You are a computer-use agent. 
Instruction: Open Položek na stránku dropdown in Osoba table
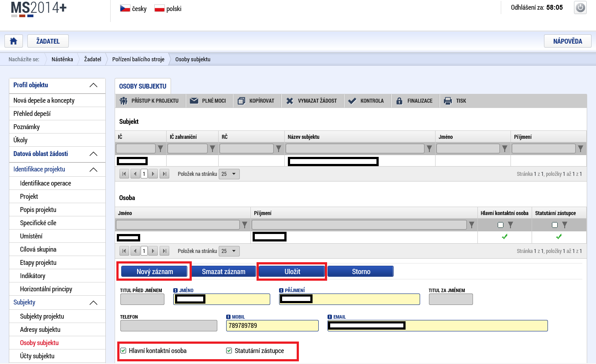tap(229, 251)
